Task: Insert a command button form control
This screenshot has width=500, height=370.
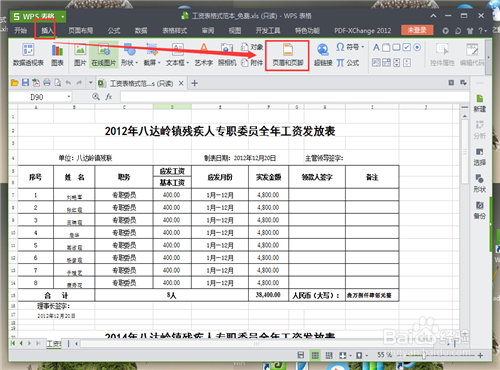Action: point(396,47)
